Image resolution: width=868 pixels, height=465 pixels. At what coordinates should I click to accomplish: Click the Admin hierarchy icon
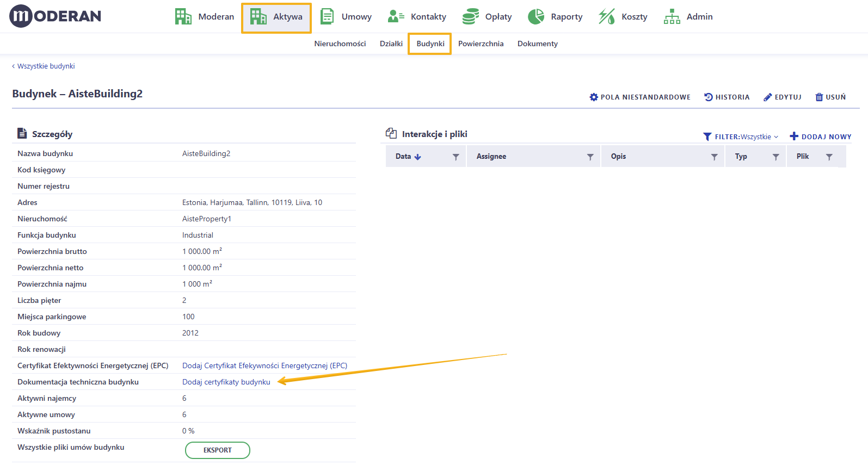point(672,16)
